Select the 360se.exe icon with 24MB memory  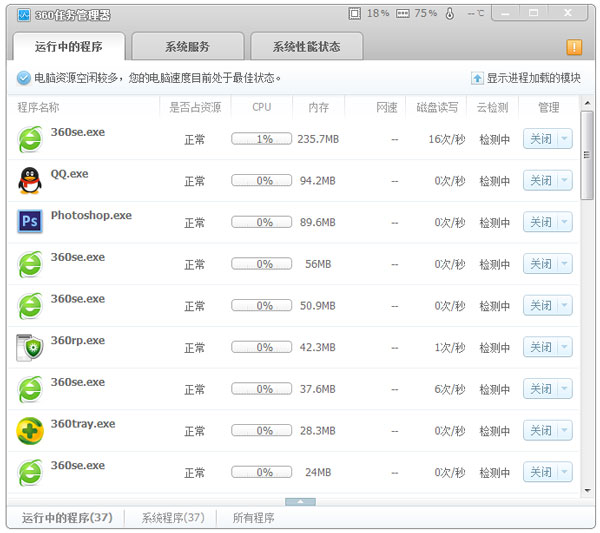point(30,473)
